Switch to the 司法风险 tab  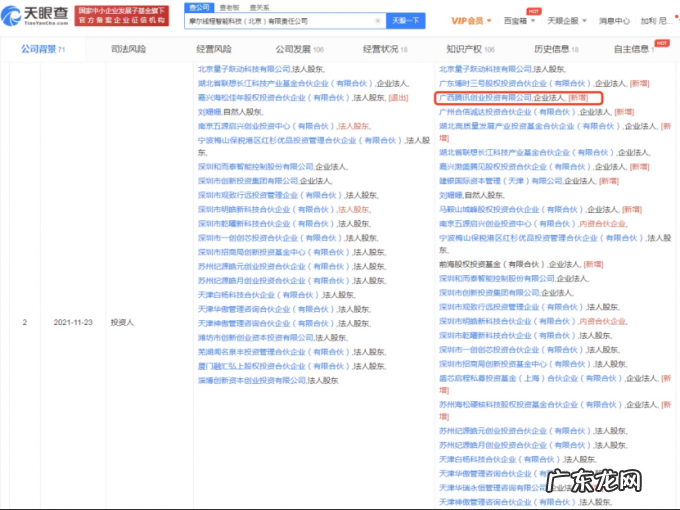128,49
